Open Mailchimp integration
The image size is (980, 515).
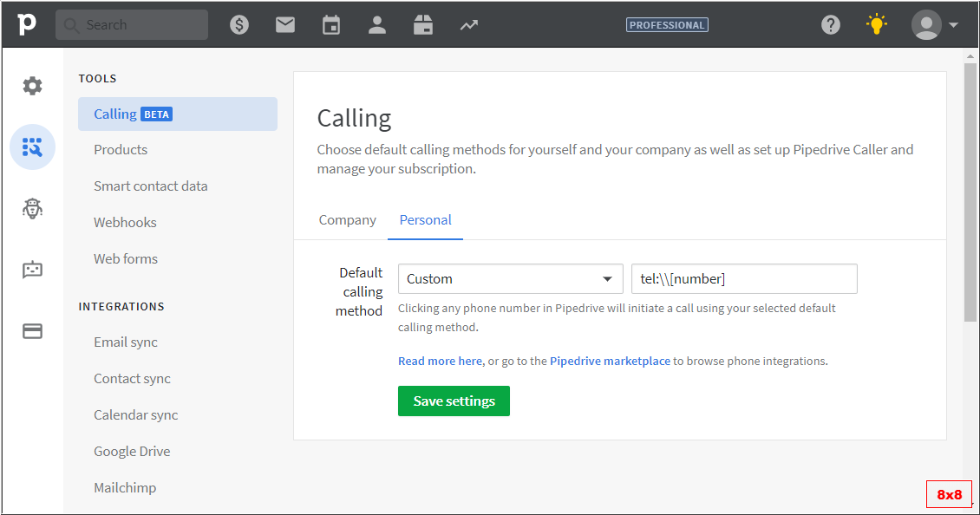click(x=125, y=487)
